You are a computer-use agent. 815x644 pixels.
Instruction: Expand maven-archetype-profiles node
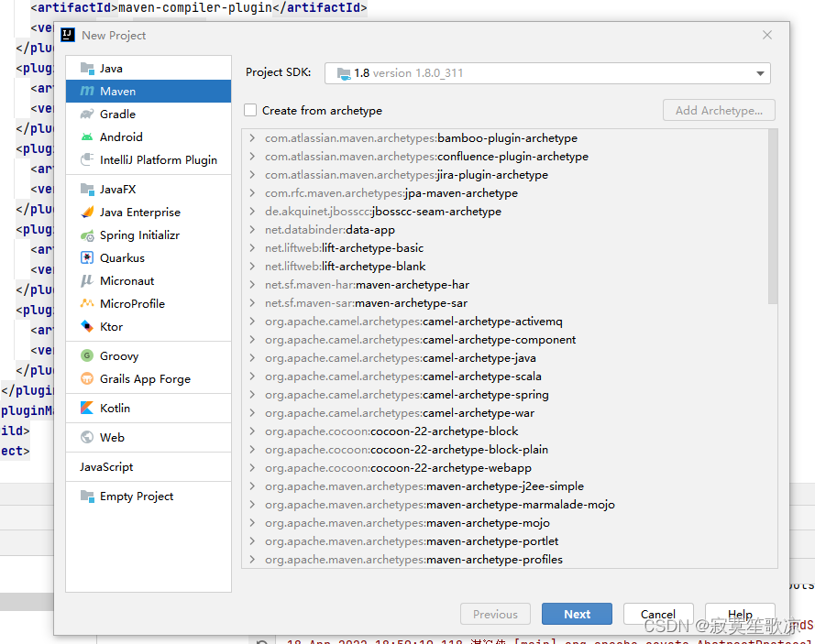coord(252,560)
